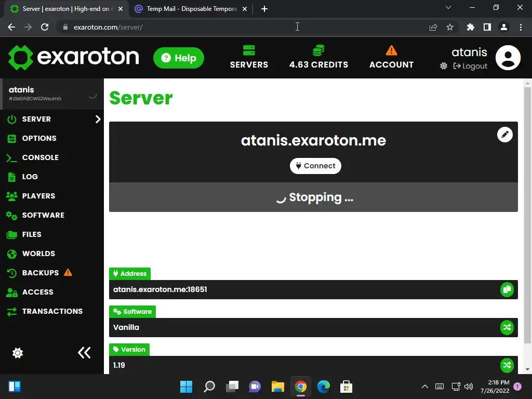This screenshot has height=399, width=532.
Task: View the 4.63 Credits balance page
Action: coord(318,57)
